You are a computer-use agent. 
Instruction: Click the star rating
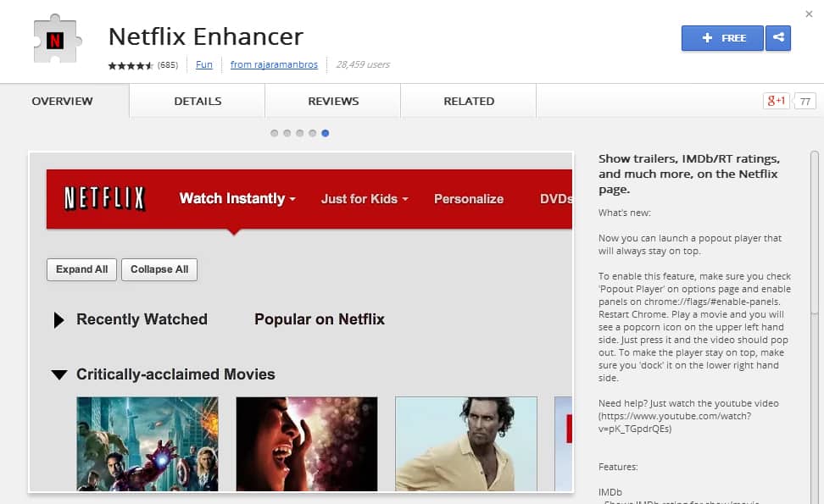coord(131,65)
